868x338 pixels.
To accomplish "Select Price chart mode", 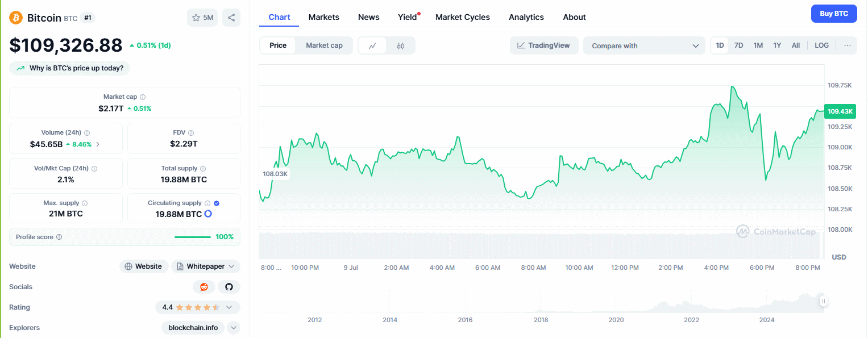I will click(x=278, y=45).
